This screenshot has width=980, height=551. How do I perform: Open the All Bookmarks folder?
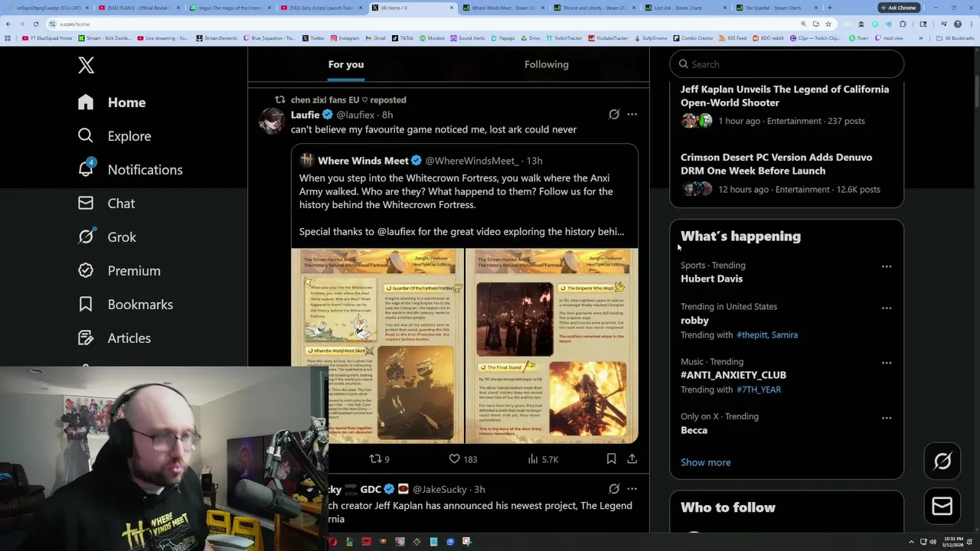pyautogui.click(x=955, y=37)
